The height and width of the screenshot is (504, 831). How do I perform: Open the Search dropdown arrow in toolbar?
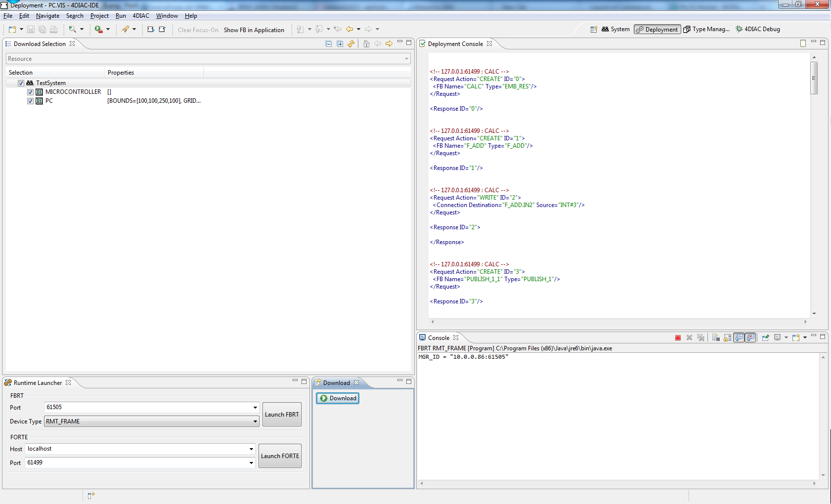[82, 30]
